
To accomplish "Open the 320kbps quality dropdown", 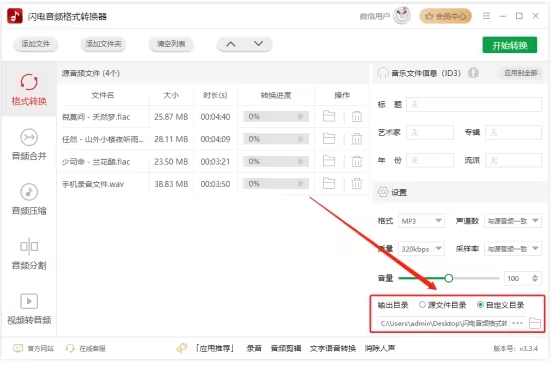I will [421, 249].
